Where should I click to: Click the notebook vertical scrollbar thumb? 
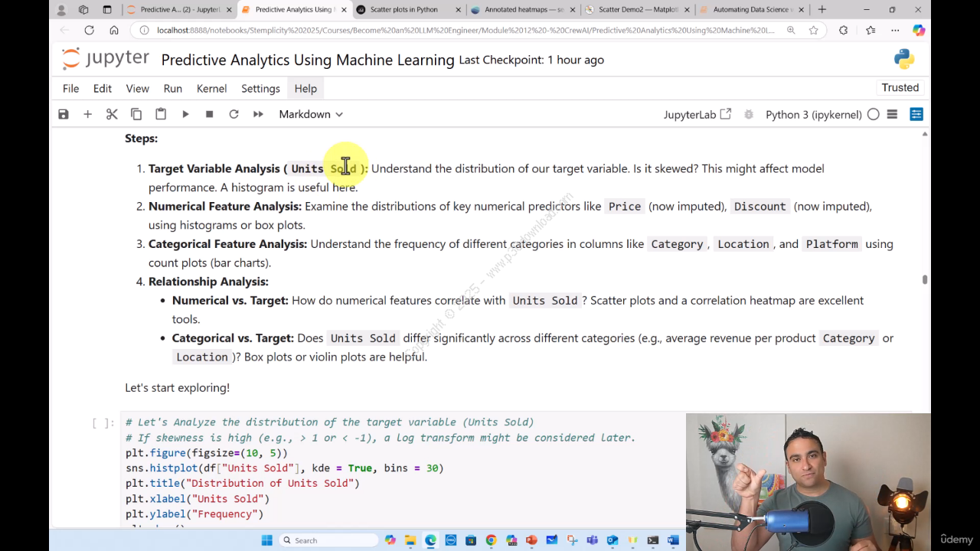pos(925,279)
